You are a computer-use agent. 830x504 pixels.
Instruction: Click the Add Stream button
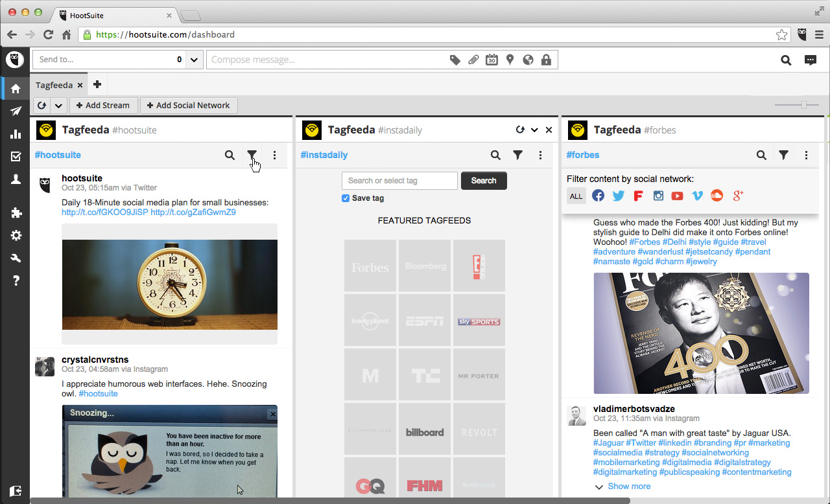point(103,106)
